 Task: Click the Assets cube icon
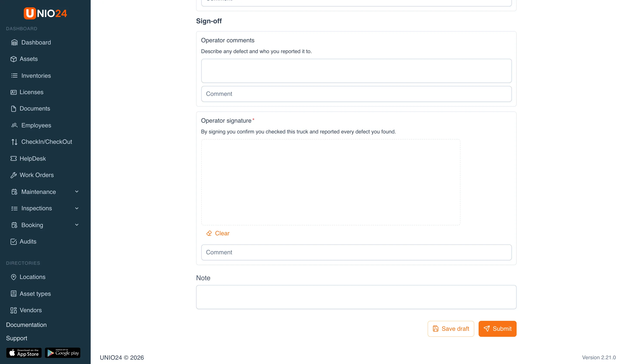[14, 59]
